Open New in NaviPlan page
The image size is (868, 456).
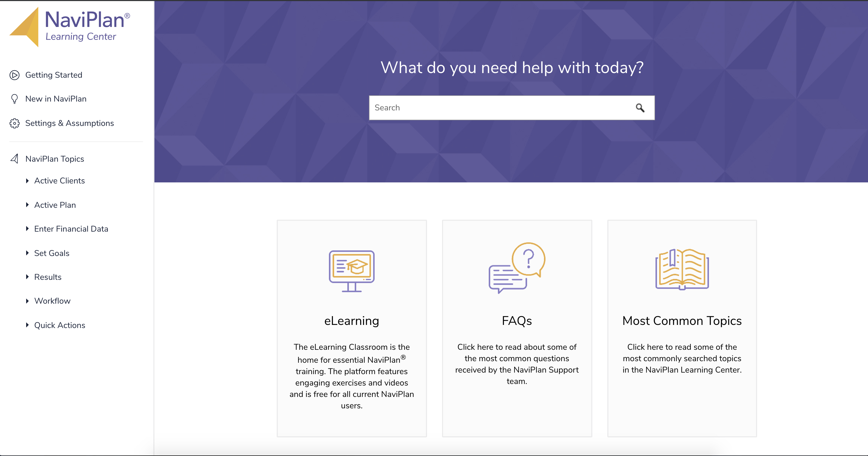pyautogui.click(x=56, y=99)
